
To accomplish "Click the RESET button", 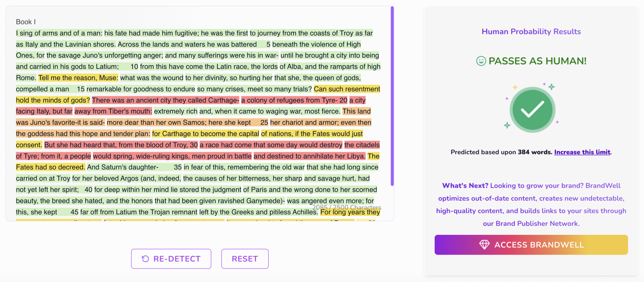I will tap(245, 259).
